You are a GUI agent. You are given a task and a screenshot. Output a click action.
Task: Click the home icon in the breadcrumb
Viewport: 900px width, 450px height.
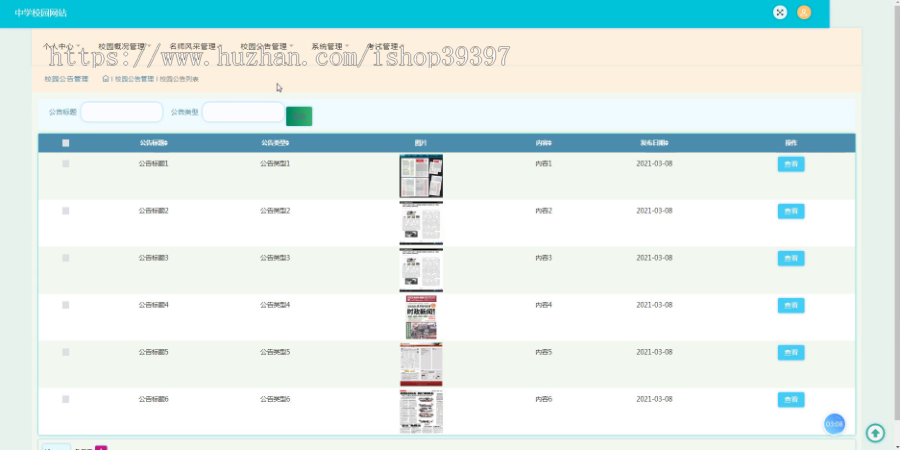[x=106, y=79]
